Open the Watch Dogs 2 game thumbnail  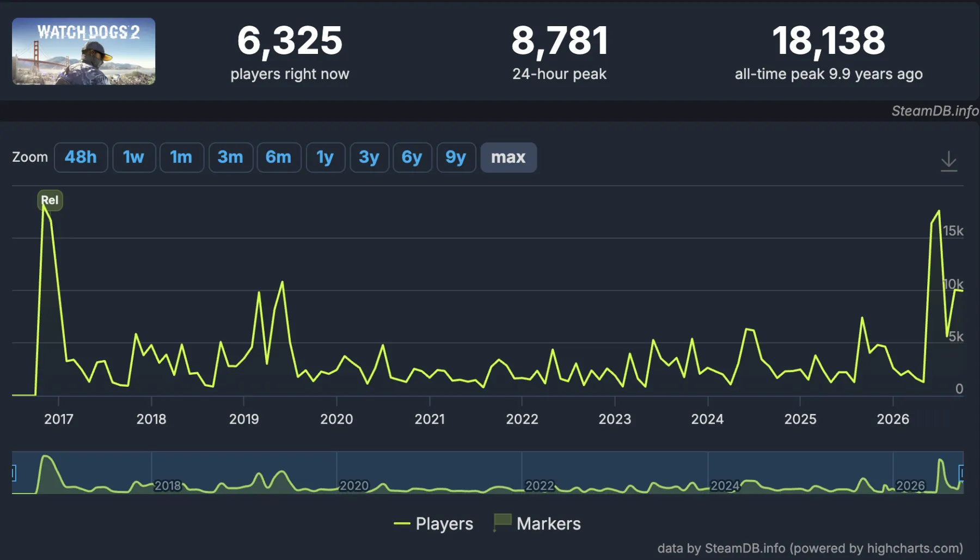(84, 51)
